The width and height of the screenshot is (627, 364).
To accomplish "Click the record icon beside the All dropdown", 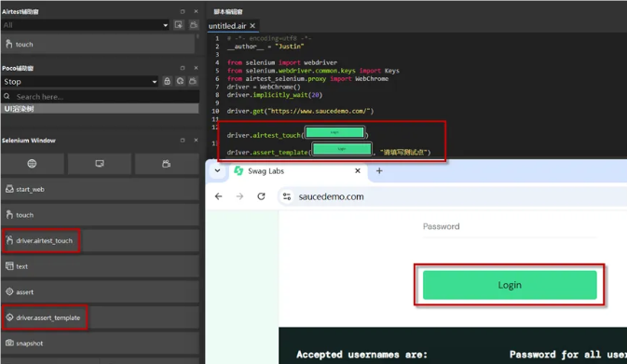I will (179, 25).
